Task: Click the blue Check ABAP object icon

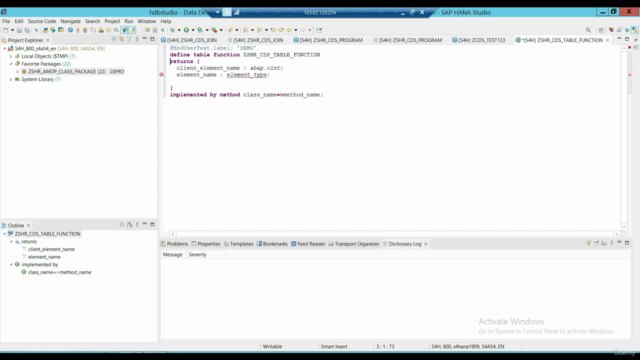Action: tap(70, 30)
